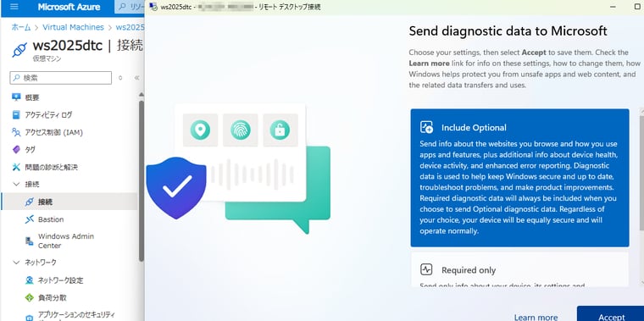Click the Azure resource search box
Image resolution: width=644 pixels, height=321 pixels.
(x=130, y=7)
